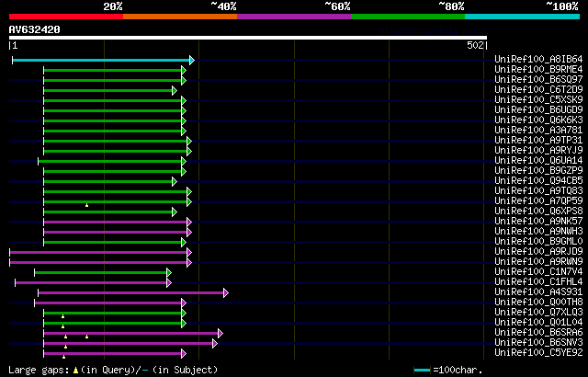Click the UniRef100_Q6K6K3 text
Viewport: 588px width, 377px height.
538,120
